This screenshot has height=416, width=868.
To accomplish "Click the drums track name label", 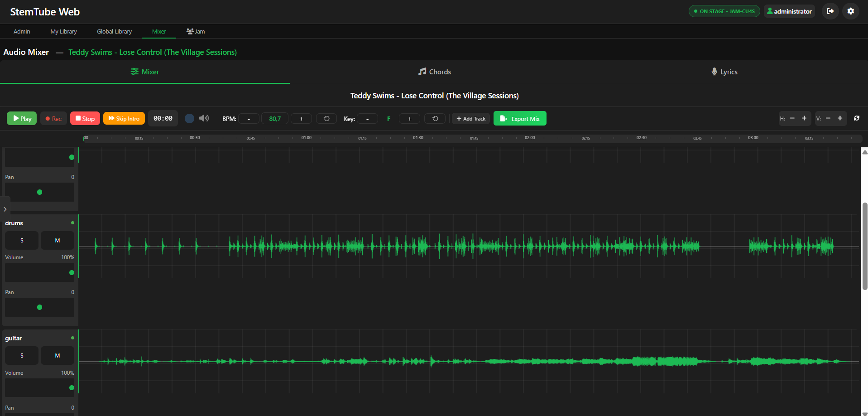I will click(x=14, y=223).
